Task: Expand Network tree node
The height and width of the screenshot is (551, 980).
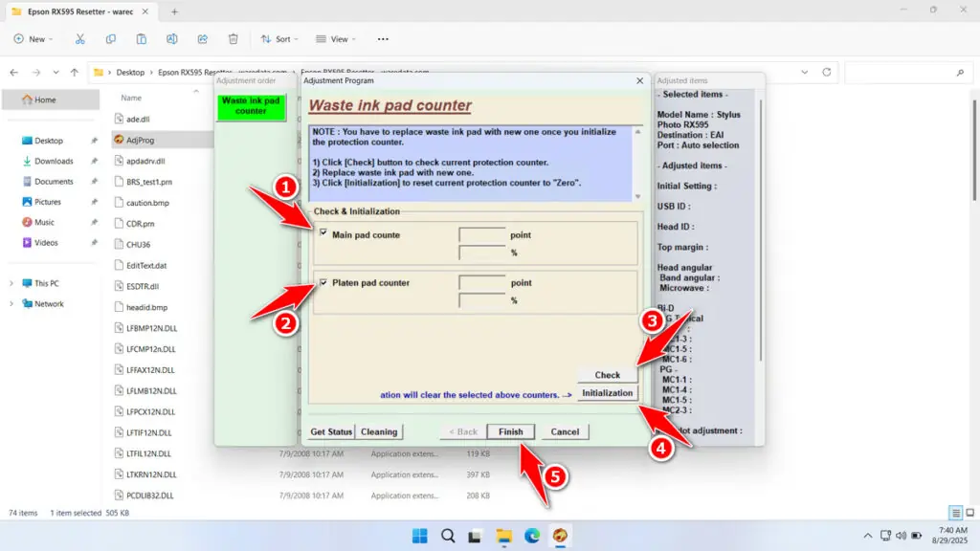Action: click(x=11, y=304)
